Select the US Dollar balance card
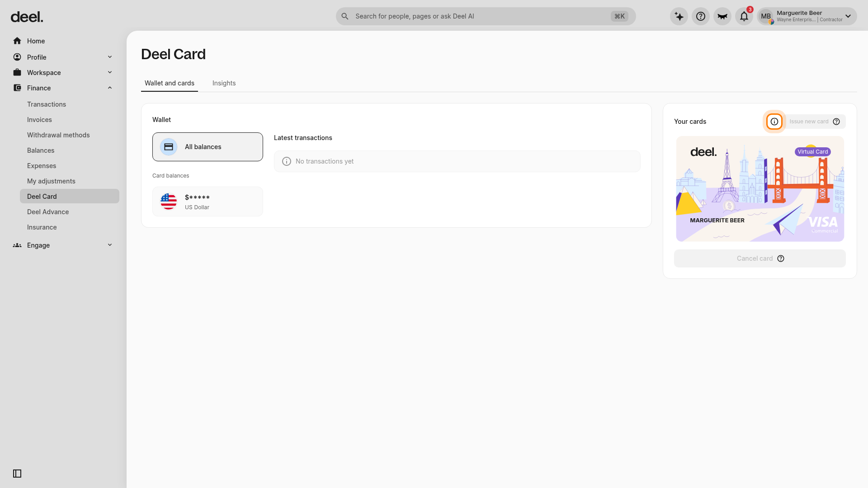This screenshot has width=868, height=488. click(208, 202)
